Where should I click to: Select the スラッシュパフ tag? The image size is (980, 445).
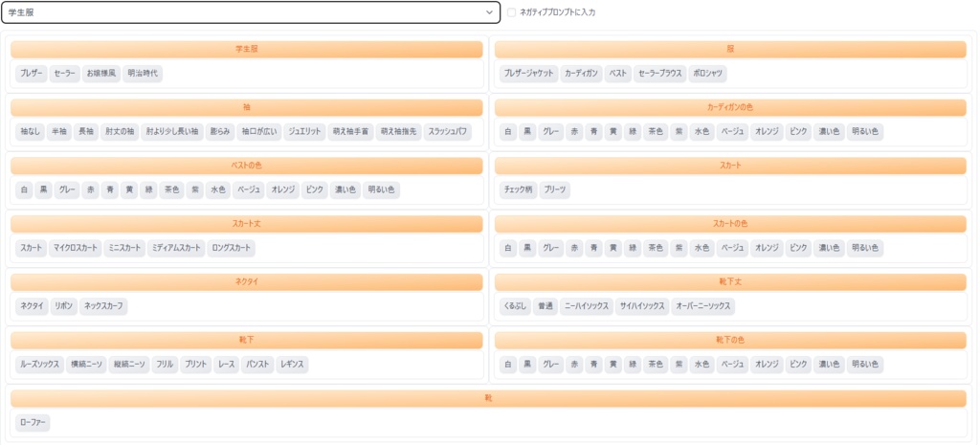[447, 132]
